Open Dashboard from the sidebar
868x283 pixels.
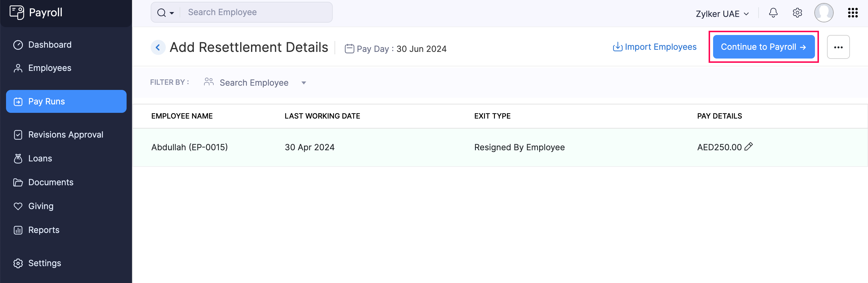coord(49,45)
